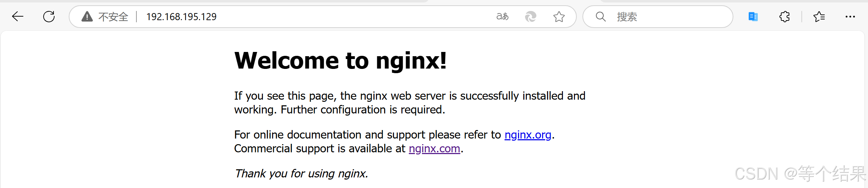Click the Edge logo icon in address bar

tap(531, 17)
